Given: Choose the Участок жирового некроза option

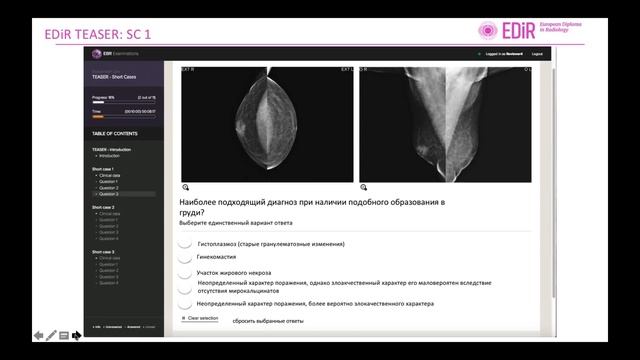Looking at the screenshot, I should (x=185, y=274).
